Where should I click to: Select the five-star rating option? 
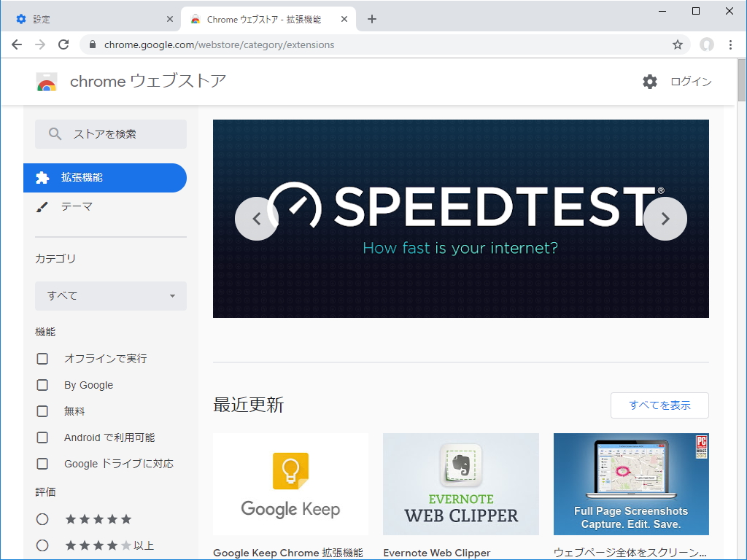coord(42,518)
